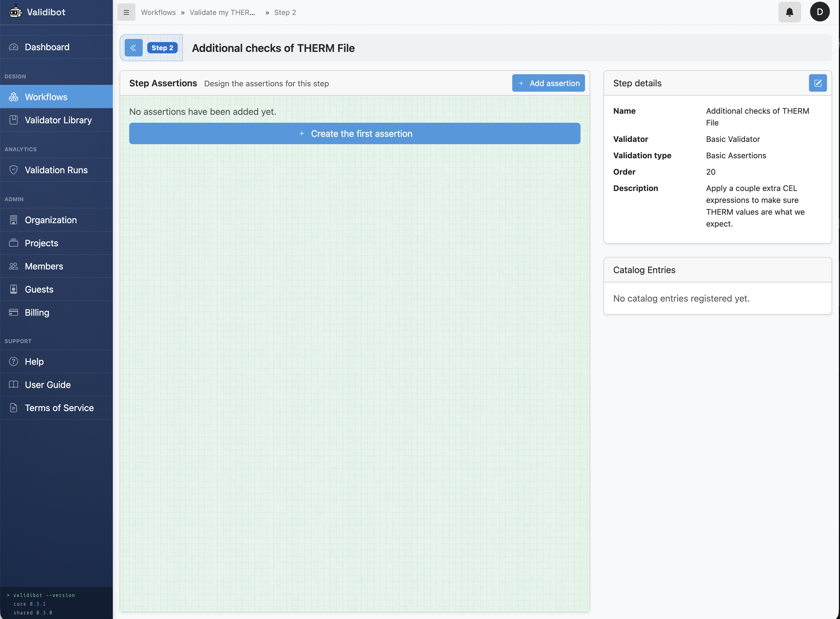Image resolution: width=840 pixels, height=619 pixels.
Task: Select the Step 2 badge
Action: pyautogui.click(x=162, y=48)
